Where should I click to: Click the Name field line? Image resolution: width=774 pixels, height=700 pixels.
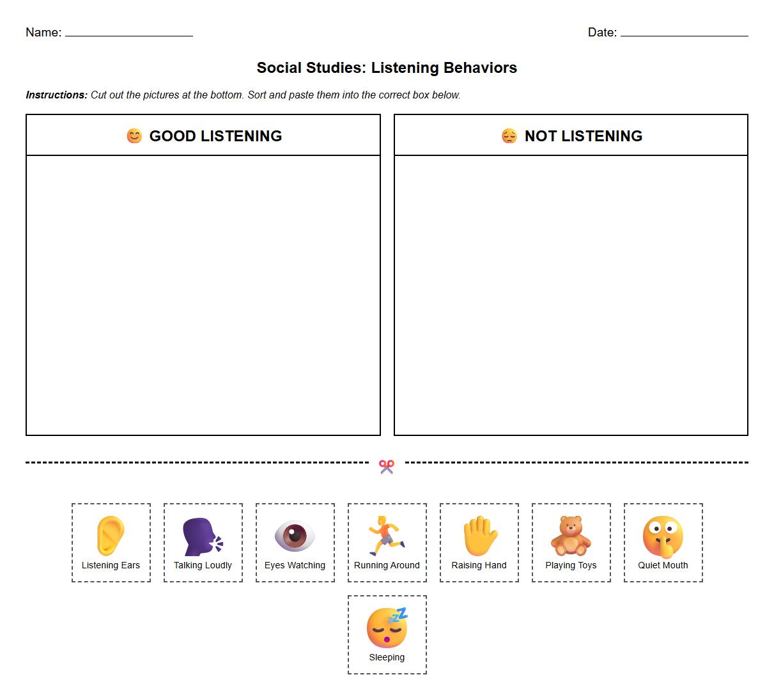coord(128,37)
